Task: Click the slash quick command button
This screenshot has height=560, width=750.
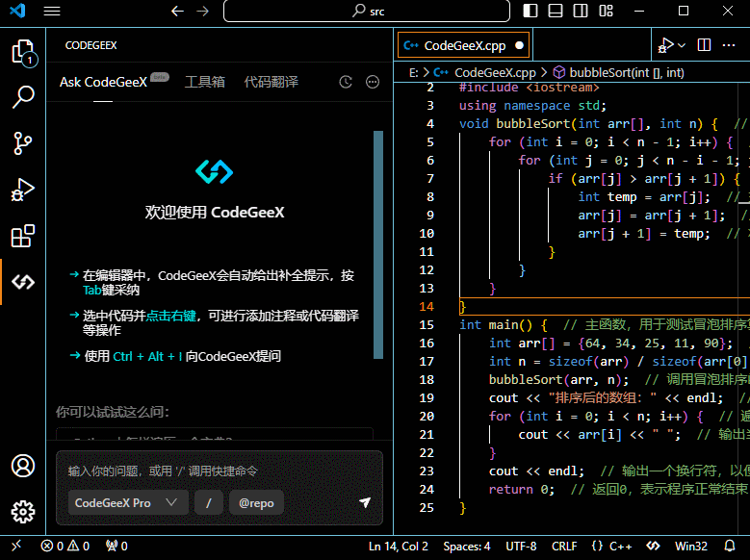Action: 209,502
